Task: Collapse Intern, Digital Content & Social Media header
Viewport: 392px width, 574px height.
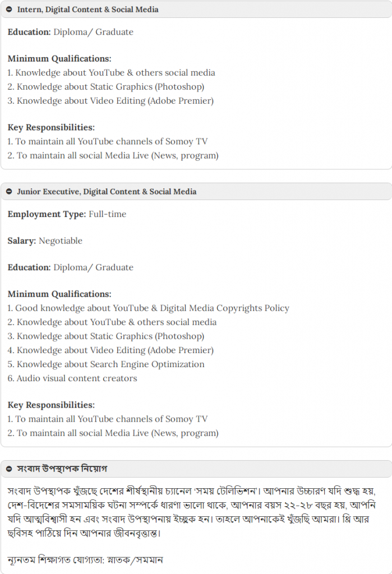Action: pyautogui.click(x=196, y=9)
